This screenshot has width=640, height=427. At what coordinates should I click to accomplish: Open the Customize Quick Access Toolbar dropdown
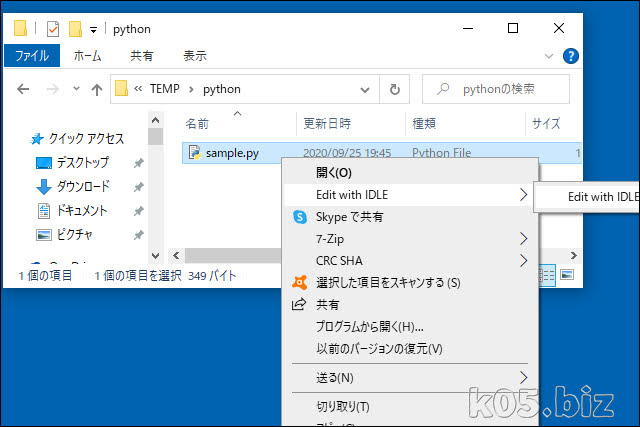(x=93, y=29)
